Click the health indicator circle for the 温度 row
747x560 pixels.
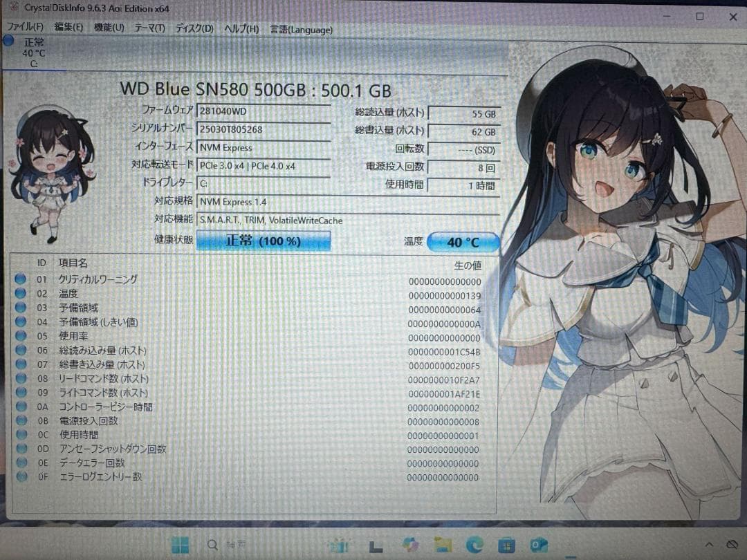[21, 294]
